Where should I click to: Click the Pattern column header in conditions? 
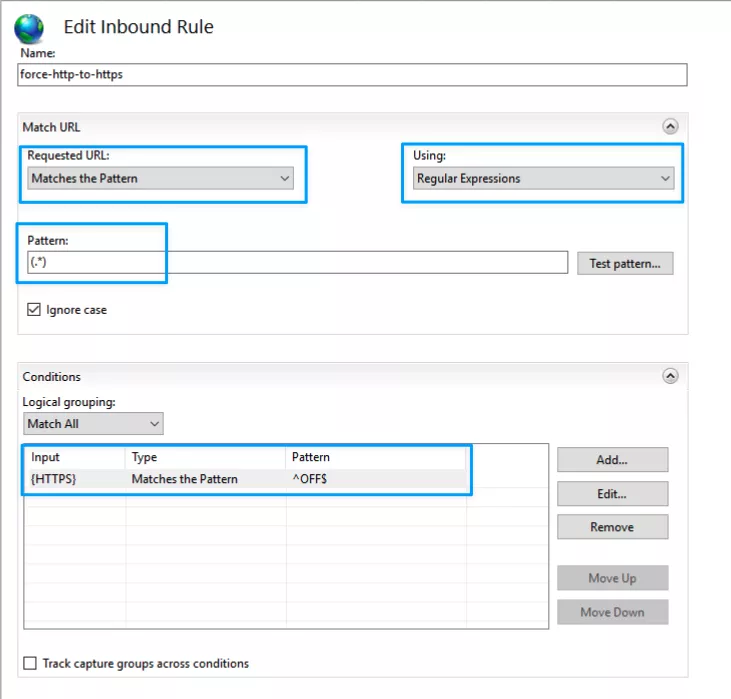point(375,457)
